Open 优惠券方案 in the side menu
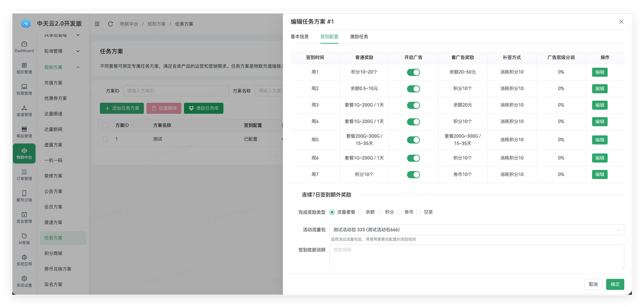This screenshot has height=307, width=644. click(63, 98)
